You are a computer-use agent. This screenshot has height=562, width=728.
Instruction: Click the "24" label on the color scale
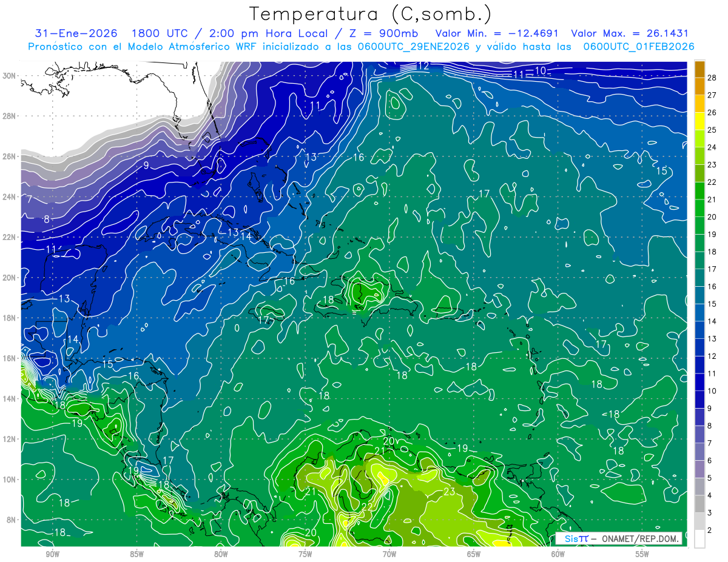(x=713, y=147)
